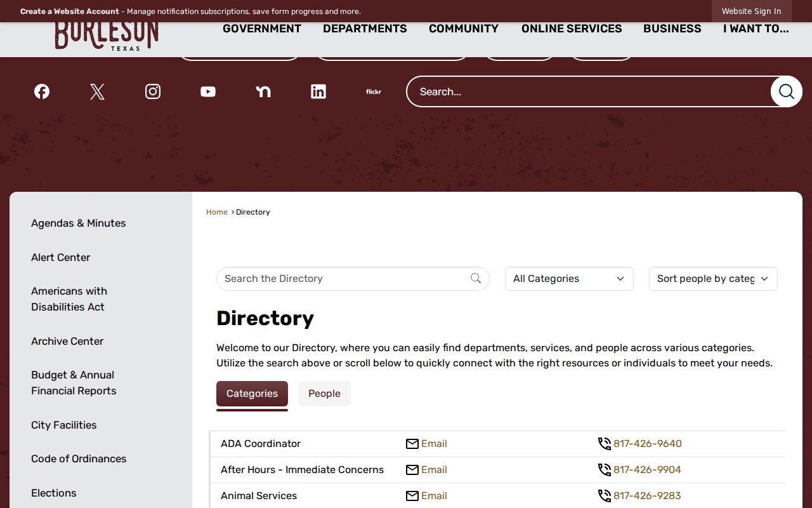Open Code of Ordinances sidebar link
Viewport: 812px width, 508px height.
pos(79,459)
